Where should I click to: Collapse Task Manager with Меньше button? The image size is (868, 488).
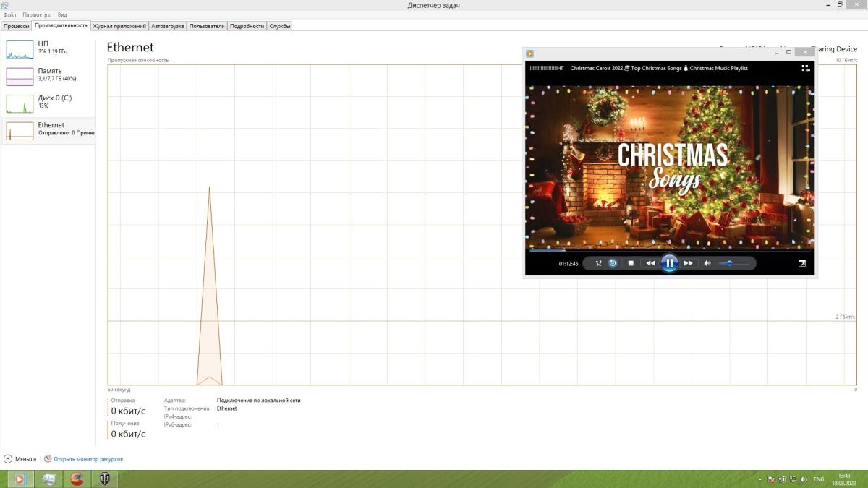pyautogui.click(x=20, y=459)
